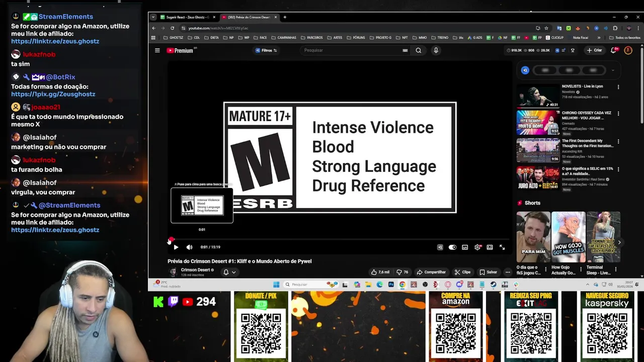Image resolution: width=644 pixels, height=362 pixels.
Task: Click the Compartilhar share button
Action: point(431,272)
